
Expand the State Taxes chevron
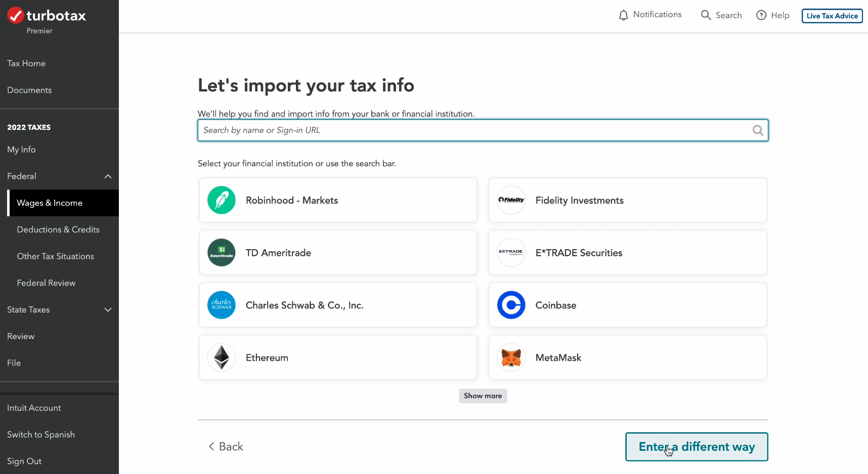tap(108, 310)
